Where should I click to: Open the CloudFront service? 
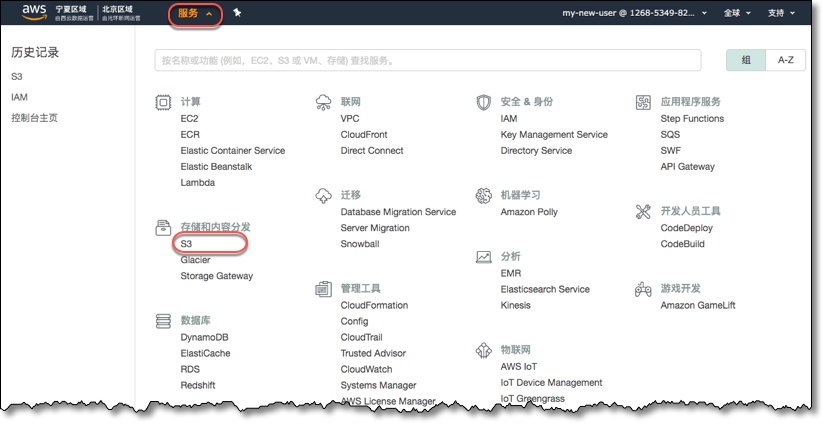364,135
